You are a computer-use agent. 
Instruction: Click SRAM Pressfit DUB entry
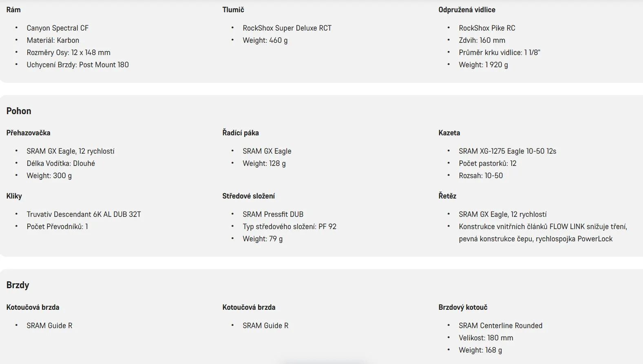(x=273, y=214)
